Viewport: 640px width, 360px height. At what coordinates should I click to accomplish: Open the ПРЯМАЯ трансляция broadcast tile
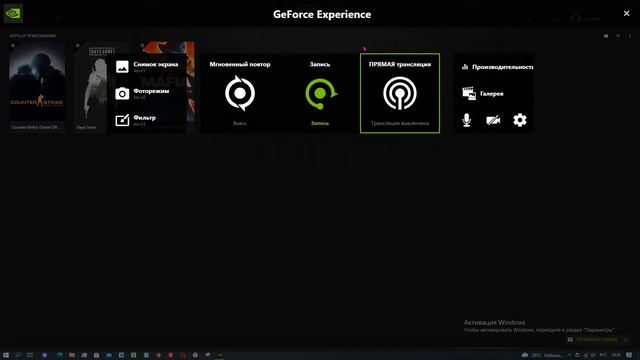(400, 93)
